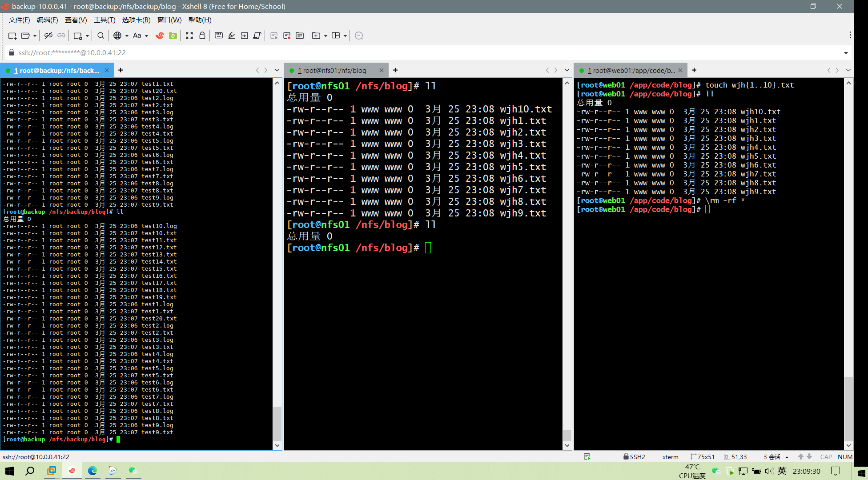Image resolution: width=868 pixels, height=480 pixels.
Task: Expand the font Aa dropdown arrow
Action: click(146, 36)
